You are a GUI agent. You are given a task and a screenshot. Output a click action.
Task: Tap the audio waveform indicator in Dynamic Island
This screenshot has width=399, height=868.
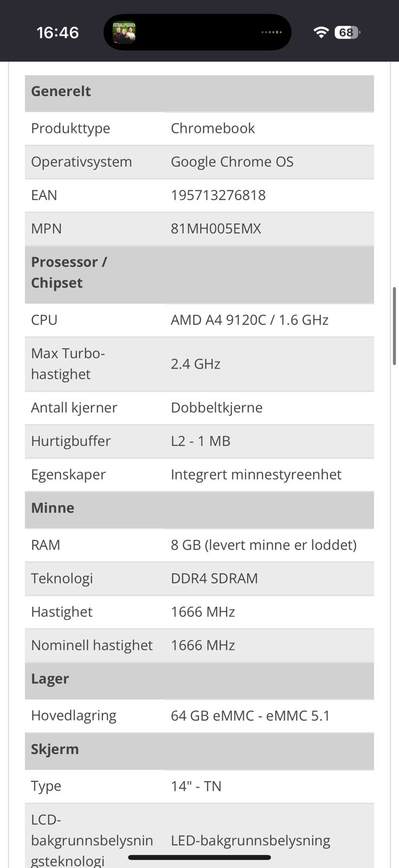point(271,33)
